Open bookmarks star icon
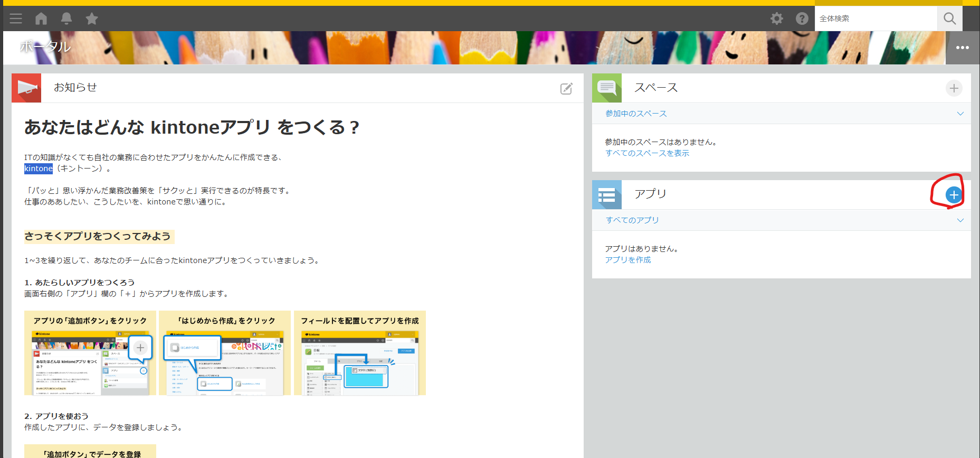The height and width of the screenshot is (458, 980). click(92, 18)
